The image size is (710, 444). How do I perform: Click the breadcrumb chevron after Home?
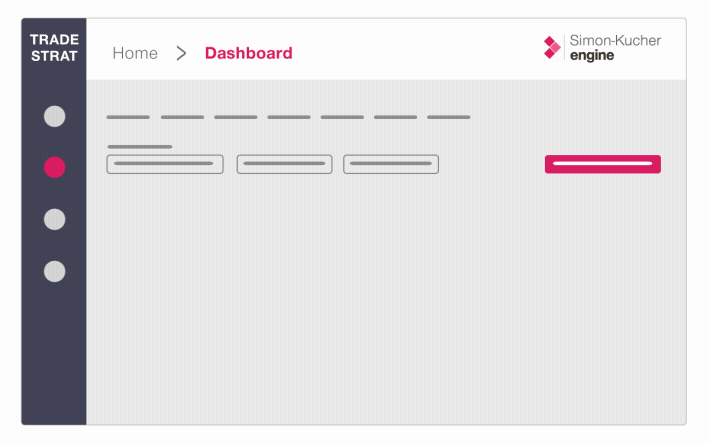[181, 54]
